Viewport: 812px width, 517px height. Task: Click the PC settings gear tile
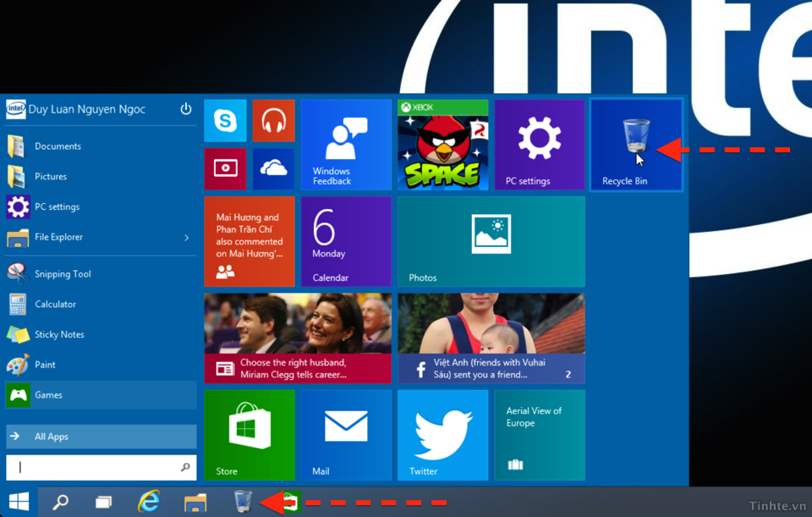point(540,145)
